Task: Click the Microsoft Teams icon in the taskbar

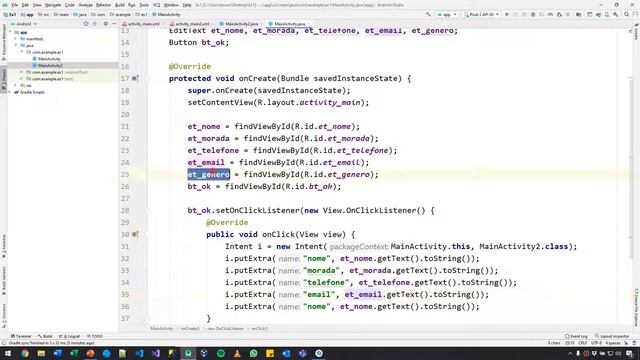Action: coord(302,353)
